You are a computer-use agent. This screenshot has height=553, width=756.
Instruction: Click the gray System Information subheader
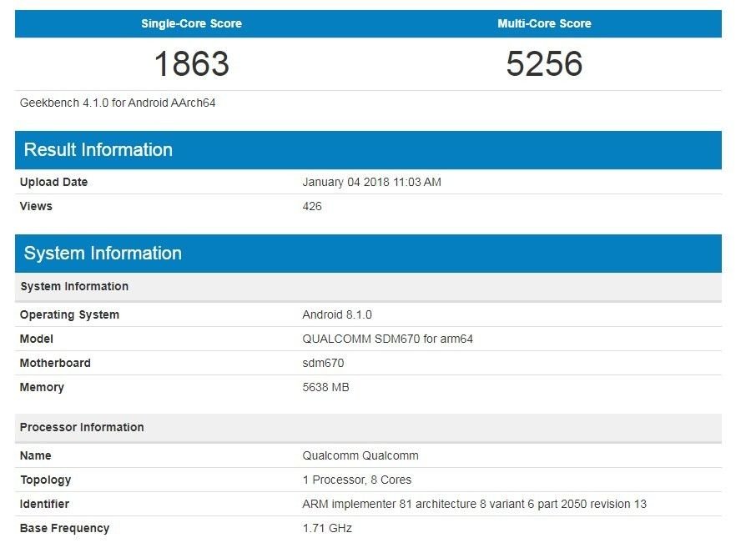(368, 287)
